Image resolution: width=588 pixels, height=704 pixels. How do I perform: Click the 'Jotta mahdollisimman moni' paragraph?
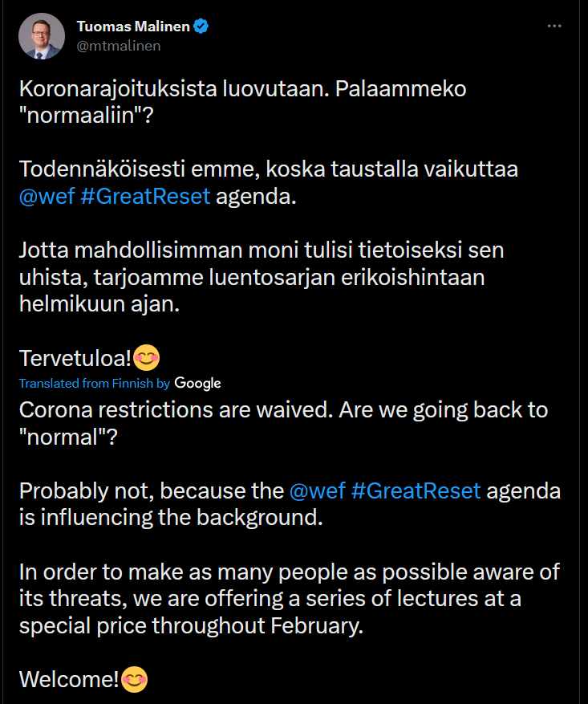(x=262, y=277)
